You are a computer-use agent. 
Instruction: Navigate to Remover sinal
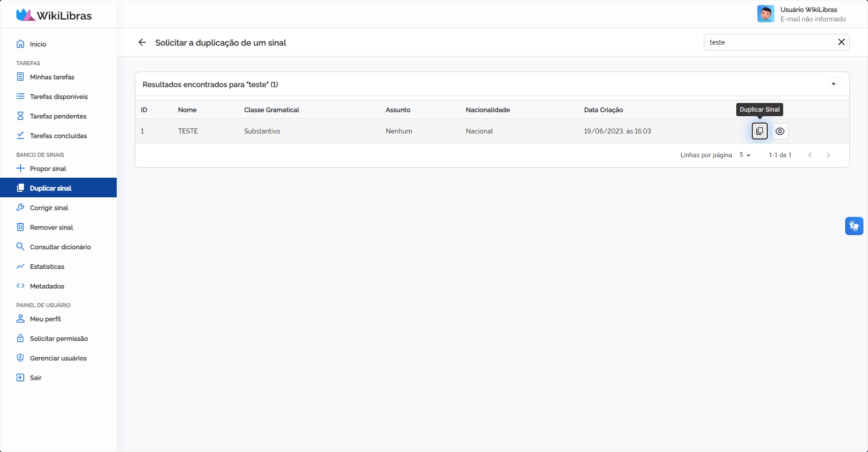[x=51, y=227]
